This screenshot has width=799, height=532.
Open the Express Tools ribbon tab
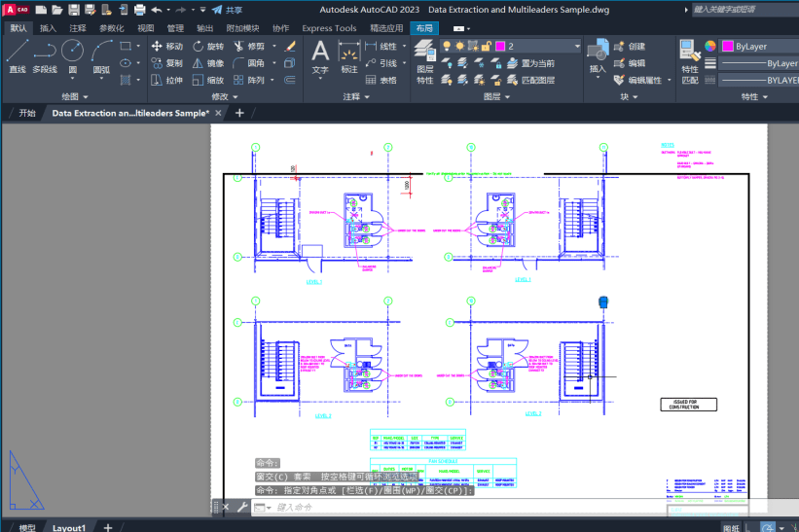(x=329, y=28)
